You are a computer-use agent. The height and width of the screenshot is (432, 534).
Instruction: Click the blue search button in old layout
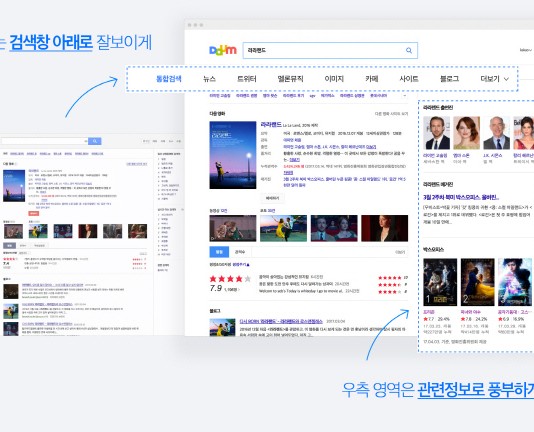point(95,141)
